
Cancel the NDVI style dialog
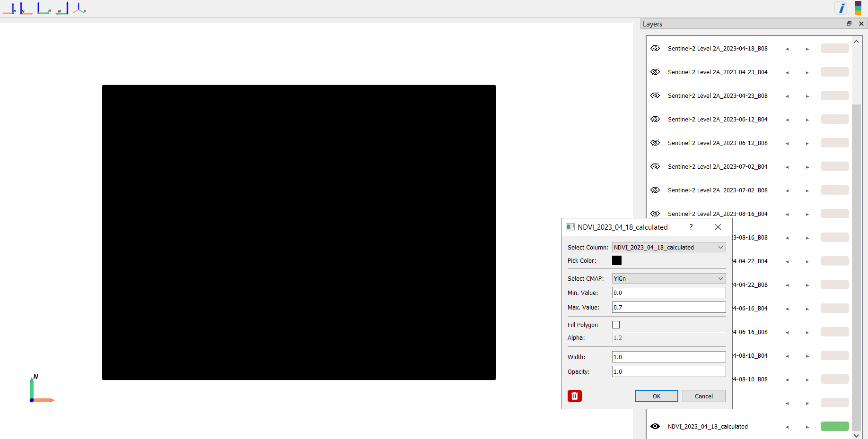point(703,396)
